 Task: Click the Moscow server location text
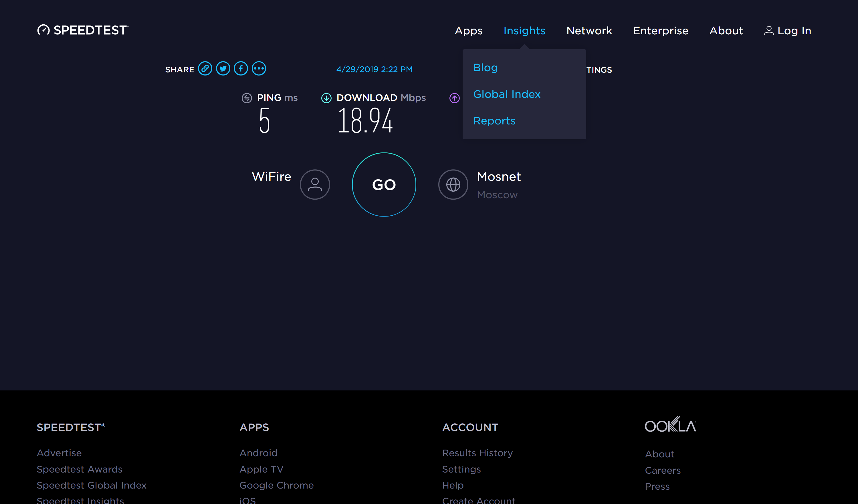coord(497,195)
